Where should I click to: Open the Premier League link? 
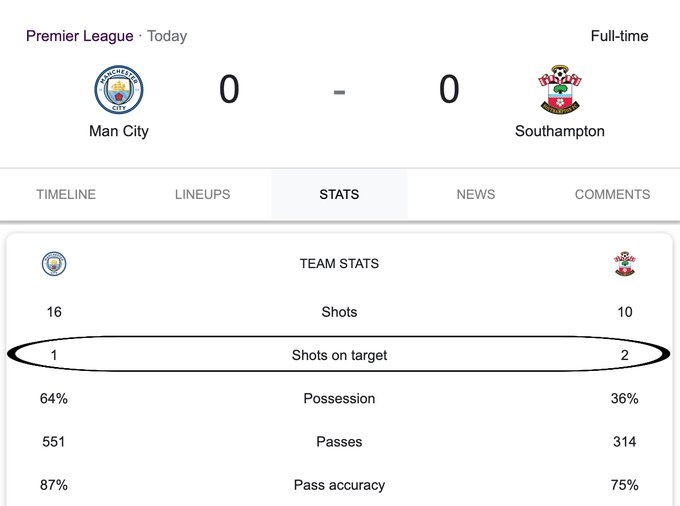click(x=80, y=36)
